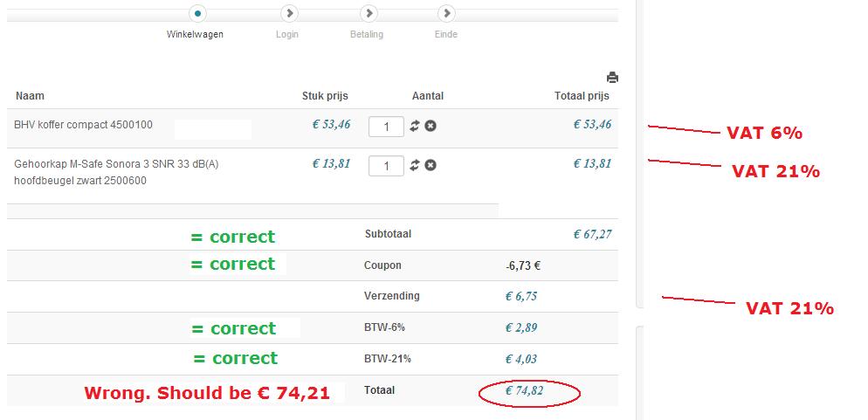Click the Coupon discount value -6,73 €
Image resolution: width=868 pixels, height=420 pixels.
[x=523, y=265]
